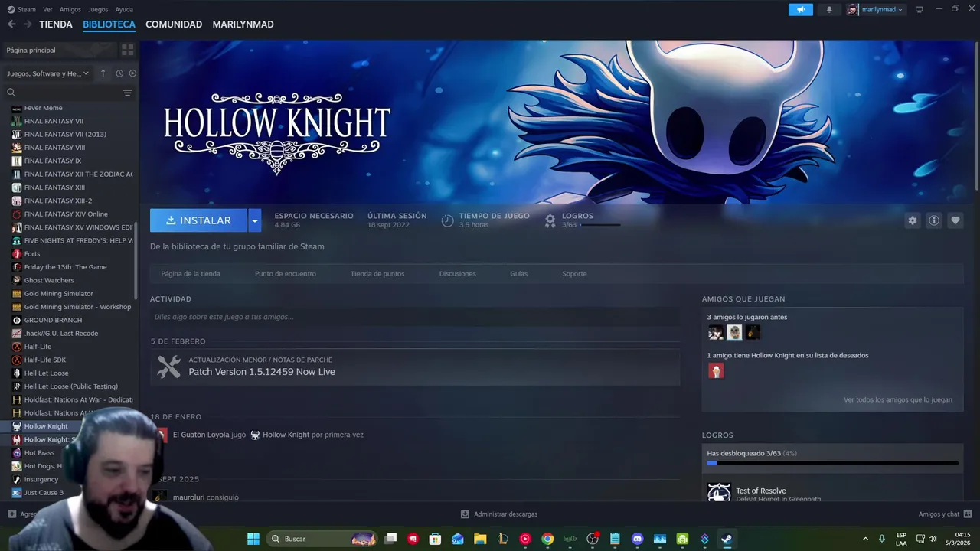980x551 pixels.
Task: Select GROUND BRANCH in library list
Action: 53,320
